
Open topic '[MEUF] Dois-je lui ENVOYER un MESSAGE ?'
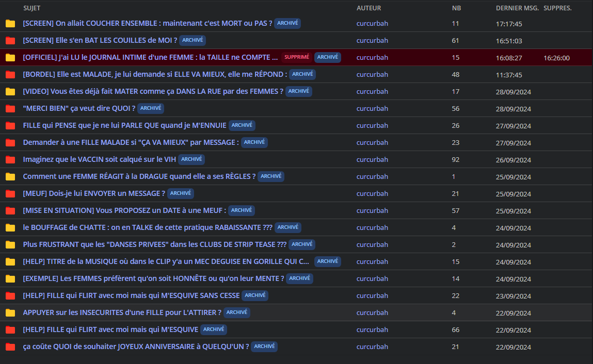click(94, 193)
